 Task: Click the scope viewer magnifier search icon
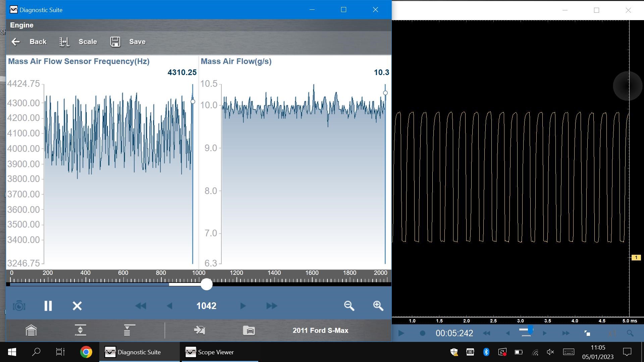tap(630, 333)
